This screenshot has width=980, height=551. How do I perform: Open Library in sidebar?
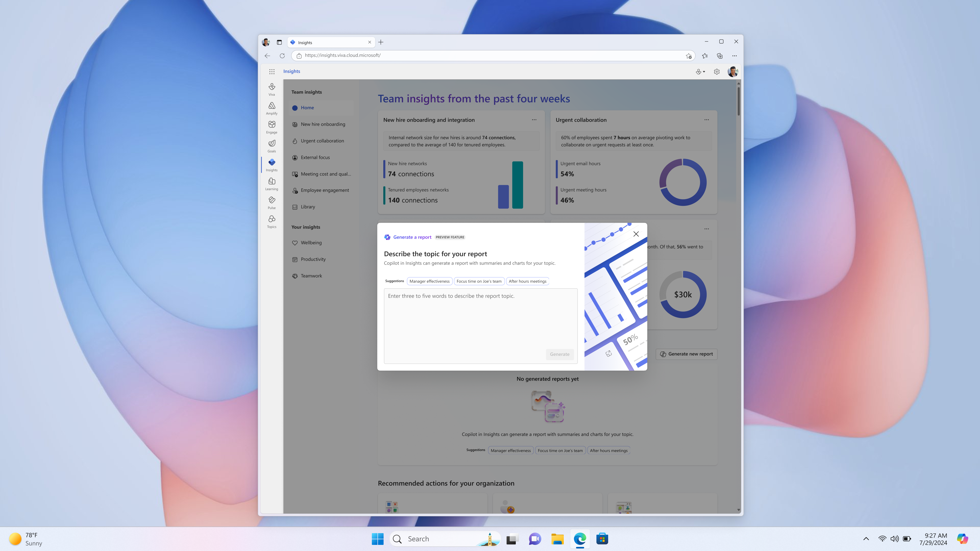pos(322,207)
